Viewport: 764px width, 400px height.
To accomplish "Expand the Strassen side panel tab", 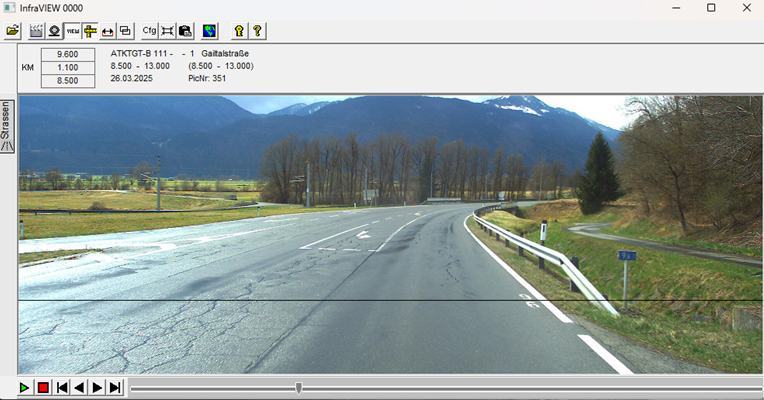I will (x=7, y=125).
